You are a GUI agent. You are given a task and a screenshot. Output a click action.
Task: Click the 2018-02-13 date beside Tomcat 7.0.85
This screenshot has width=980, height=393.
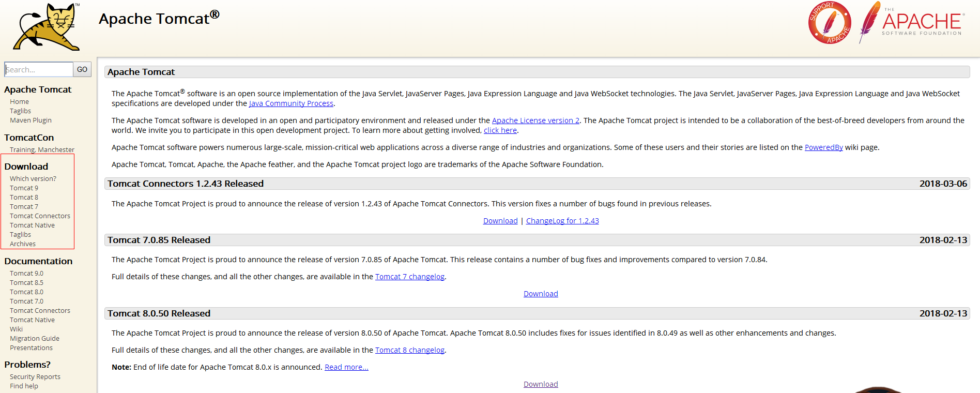(943, 240)
